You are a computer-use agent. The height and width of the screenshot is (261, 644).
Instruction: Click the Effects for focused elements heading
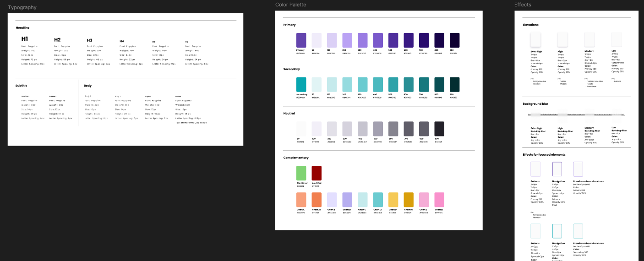point(544,154)
